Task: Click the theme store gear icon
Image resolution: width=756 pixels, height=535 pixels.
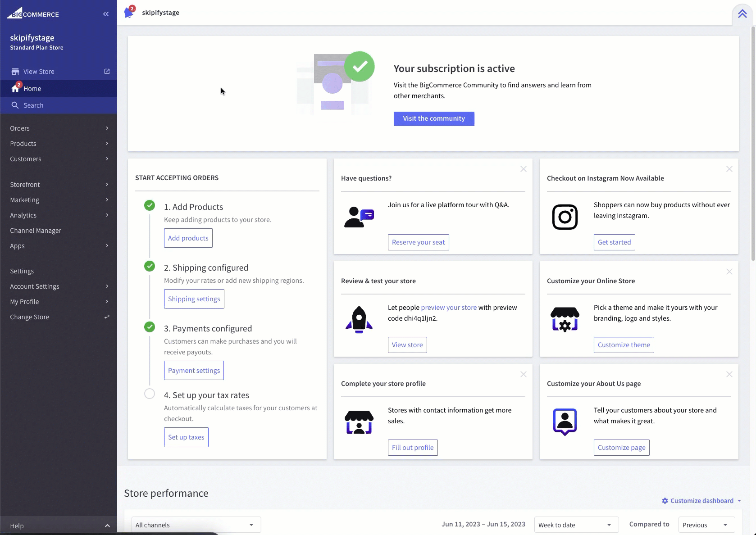Action: pyautogui.click(x=565, y=320)
